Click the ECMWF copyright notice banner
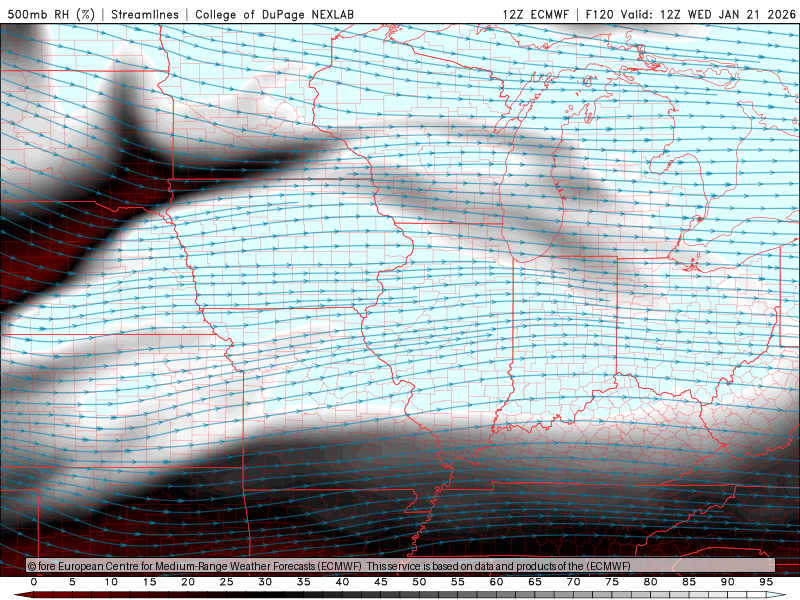This screenshot has height=600, width=800. 401,566
